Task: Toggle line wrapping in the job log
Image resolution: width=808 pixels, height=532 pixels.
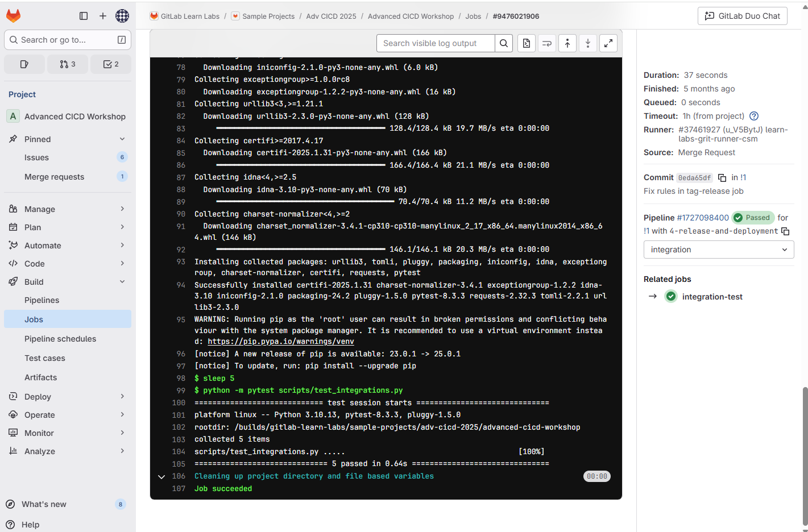Action: (546, 43)
